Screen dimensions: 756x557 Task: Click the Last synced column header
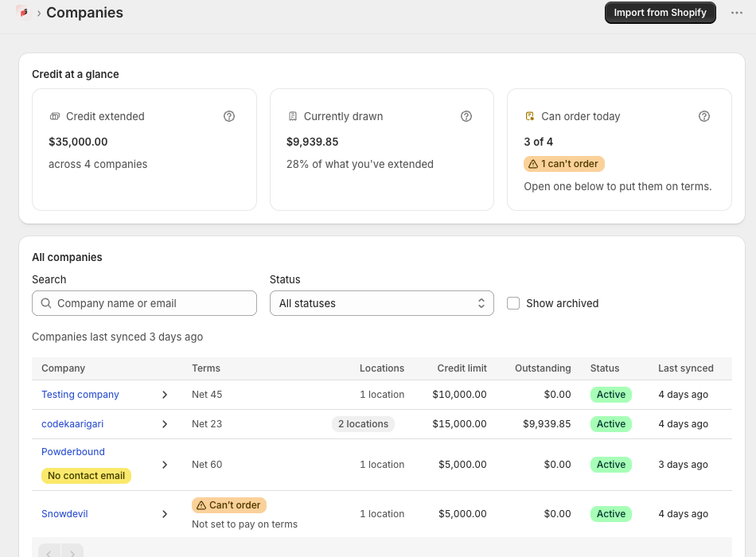686,368
